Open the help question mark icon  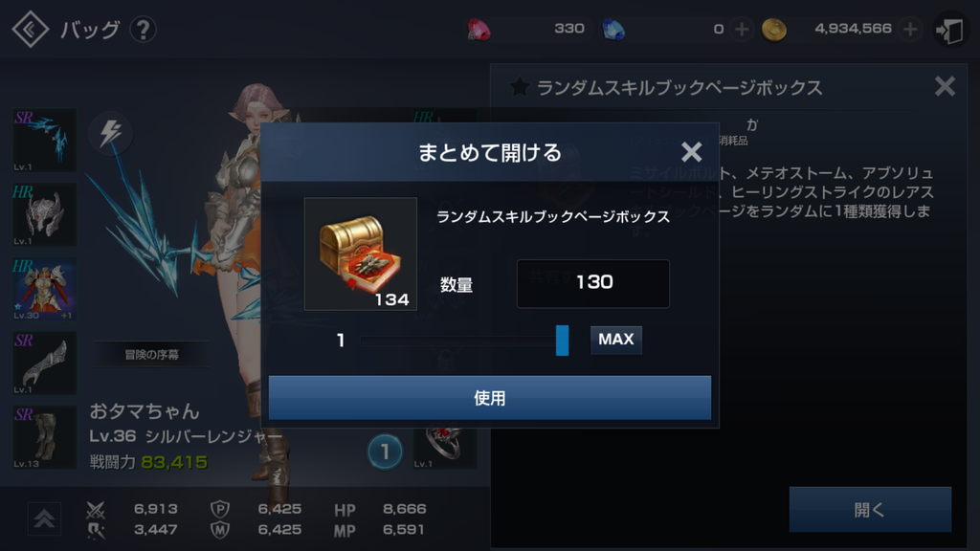pyautogui.click(x=144, y=29)
